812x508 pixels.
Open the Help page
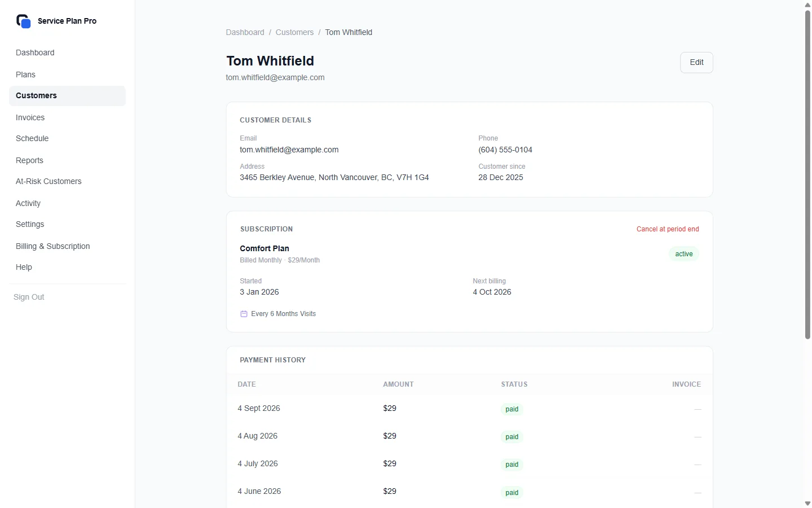[67, 267]
